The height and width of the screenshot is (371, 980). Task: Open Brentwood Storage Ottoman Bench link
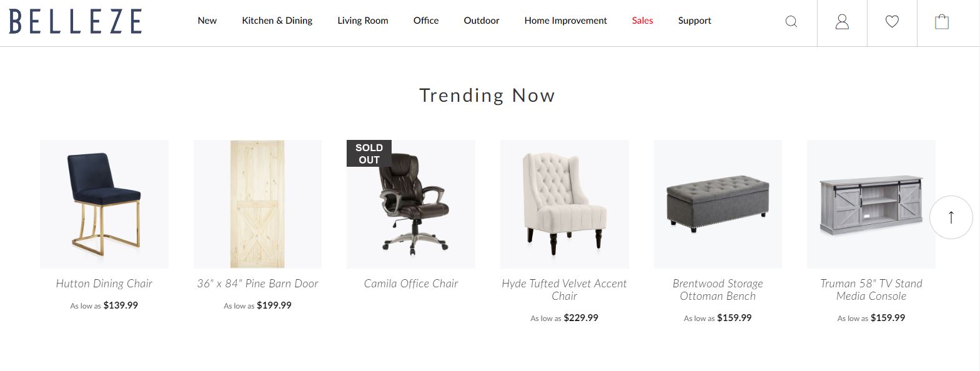click(718, 290)
